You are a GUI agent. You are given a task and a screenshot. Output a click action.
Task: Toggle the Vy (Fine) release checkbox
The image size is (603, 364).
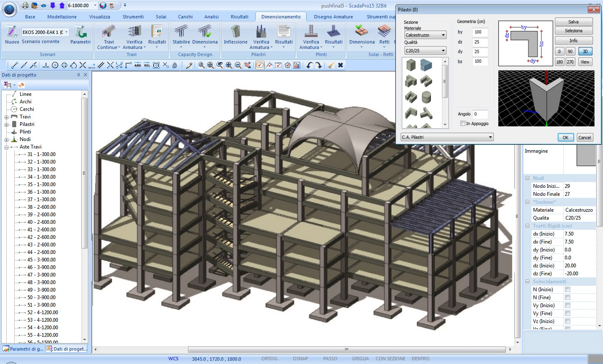click(x=567, y=313)
